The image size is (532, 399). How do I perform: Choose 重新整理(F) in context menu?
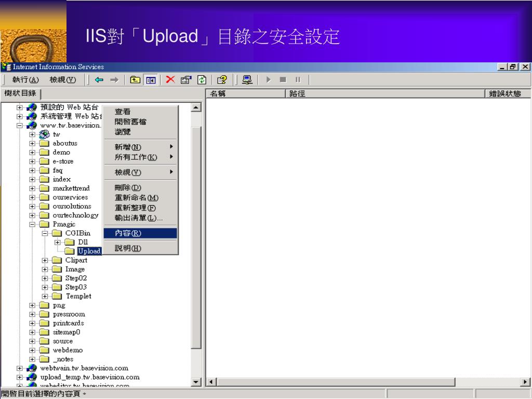click(140, 208)
